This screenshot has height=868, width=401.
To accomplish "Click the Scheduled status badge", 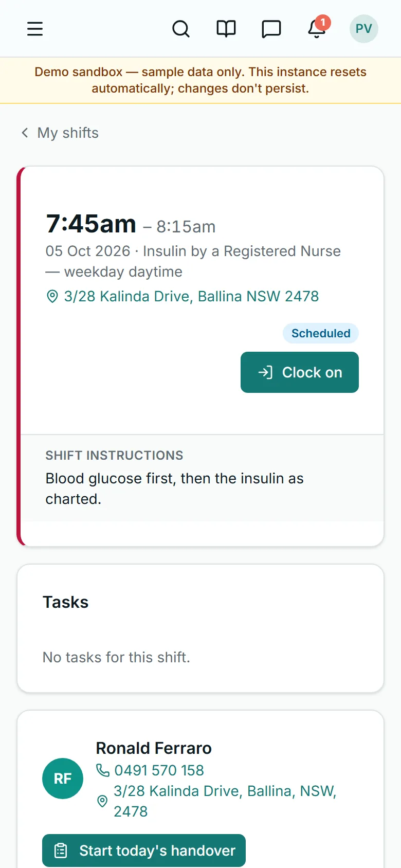I will coord(321,333).
